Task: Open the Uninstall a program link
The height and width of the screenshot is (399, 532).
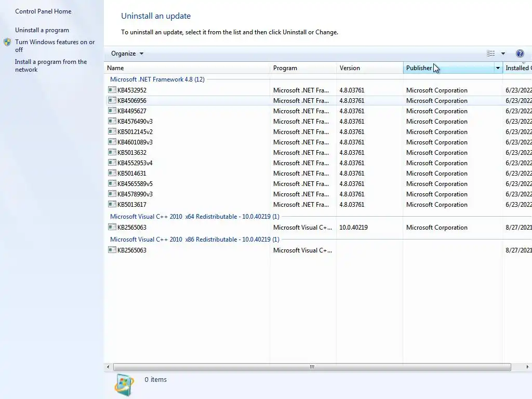Action: (42, 30)
